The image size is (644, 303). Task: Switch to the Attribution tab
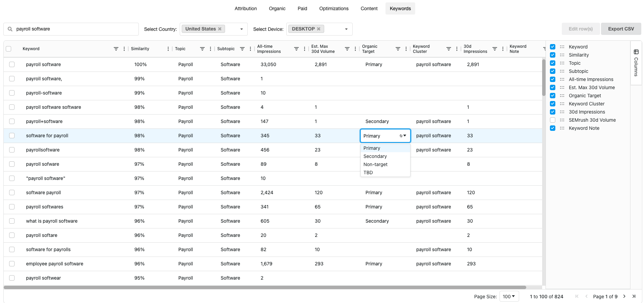pyautogui.click(x=246, y=8)
